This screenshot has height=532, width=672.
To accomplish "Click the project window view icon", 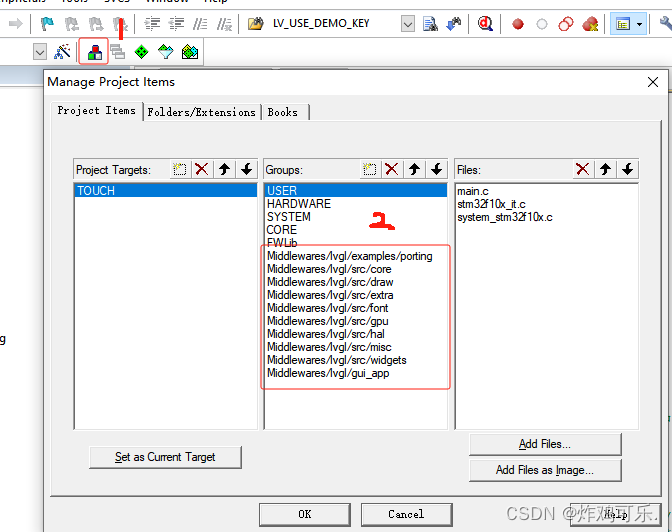I will point(622,24).
